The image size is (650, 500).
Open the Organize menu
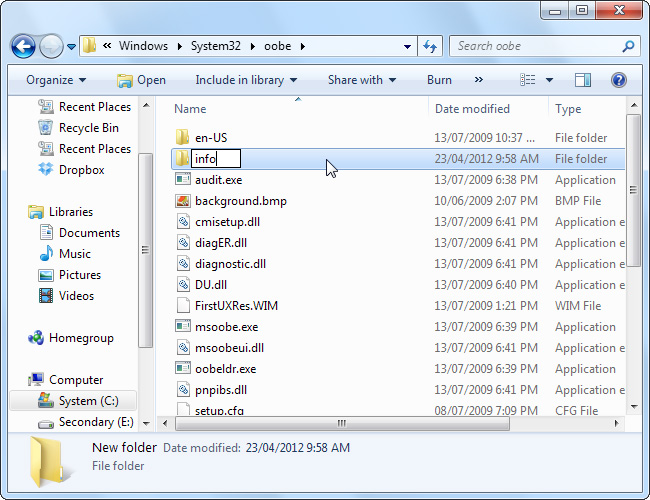coord(56,80)
